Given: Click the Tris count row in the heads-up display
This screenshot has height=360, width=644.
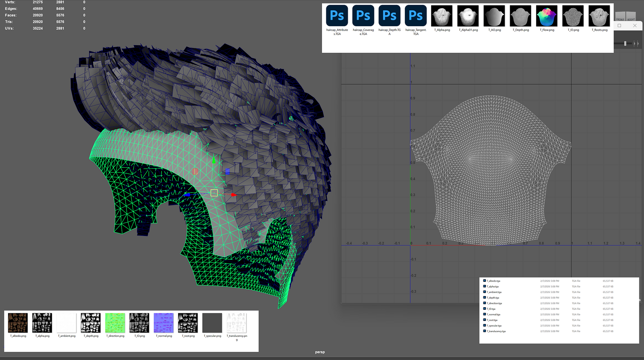Looking at the screenshot, I should [45, 22].
